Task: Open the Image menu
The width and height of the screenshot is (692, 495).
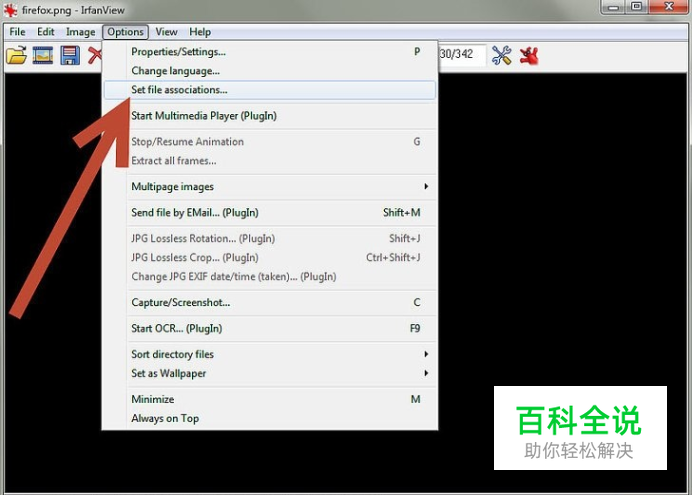Action: tap(80, 32)
